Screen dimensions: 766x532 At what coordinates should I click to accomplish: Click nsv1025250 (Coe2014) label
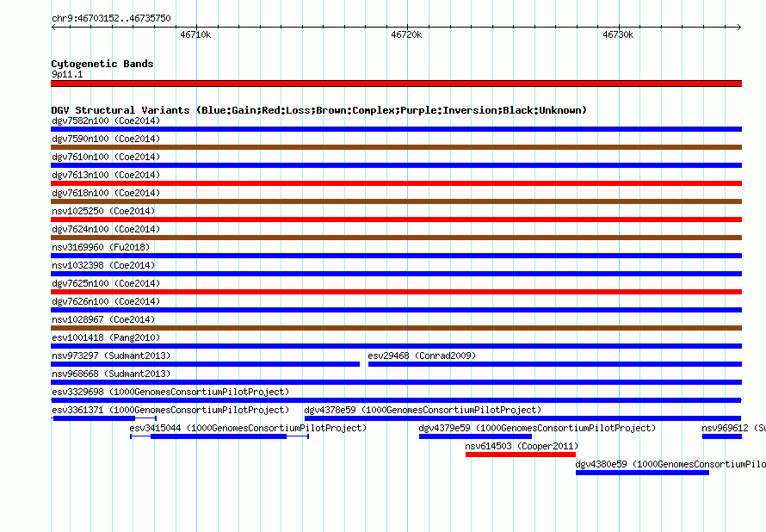(103, 211)
